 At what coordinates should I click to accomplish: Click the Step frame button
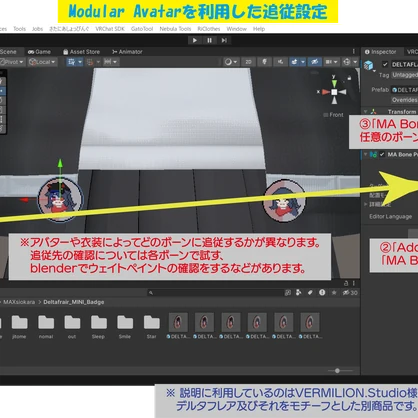224,40
